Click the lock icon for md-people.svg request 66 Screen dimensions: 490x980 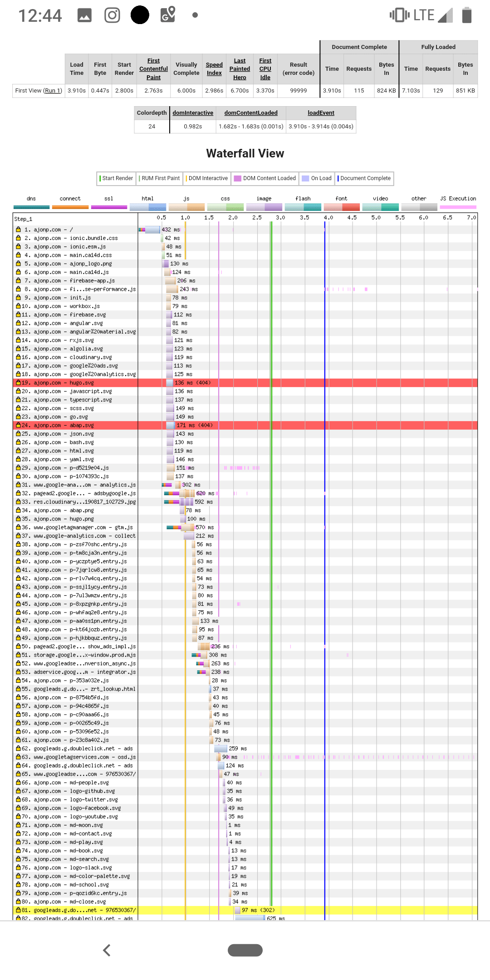(x=18, y=782)
